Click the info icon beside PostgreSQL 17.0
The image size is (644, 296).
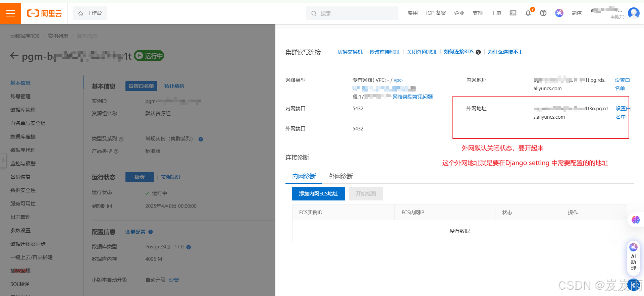pos(189,247)
